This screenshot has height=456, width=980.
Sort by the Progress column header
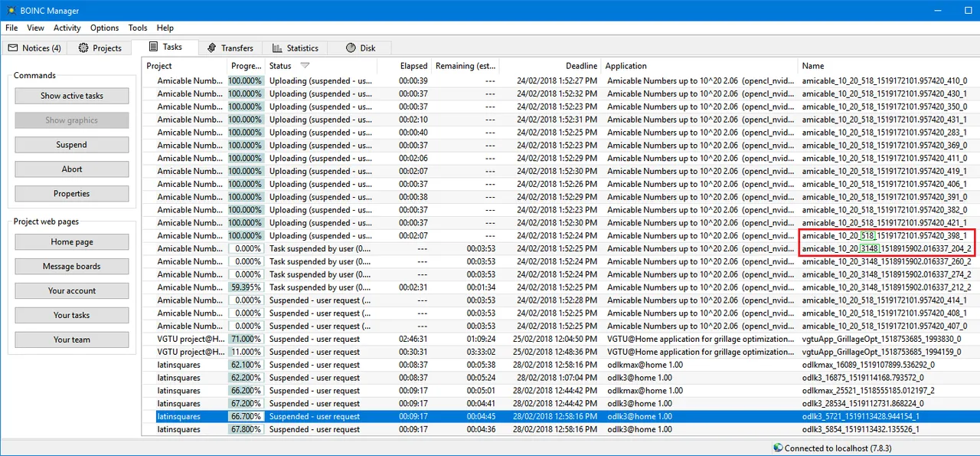click(x=247, y=66)
